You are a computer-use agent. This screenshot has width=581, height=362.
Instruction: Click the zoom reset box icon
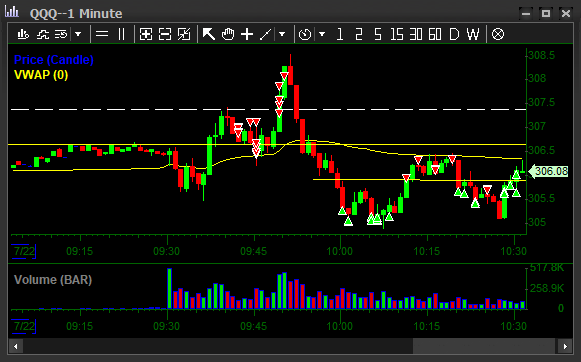click(x=184, y=34)
